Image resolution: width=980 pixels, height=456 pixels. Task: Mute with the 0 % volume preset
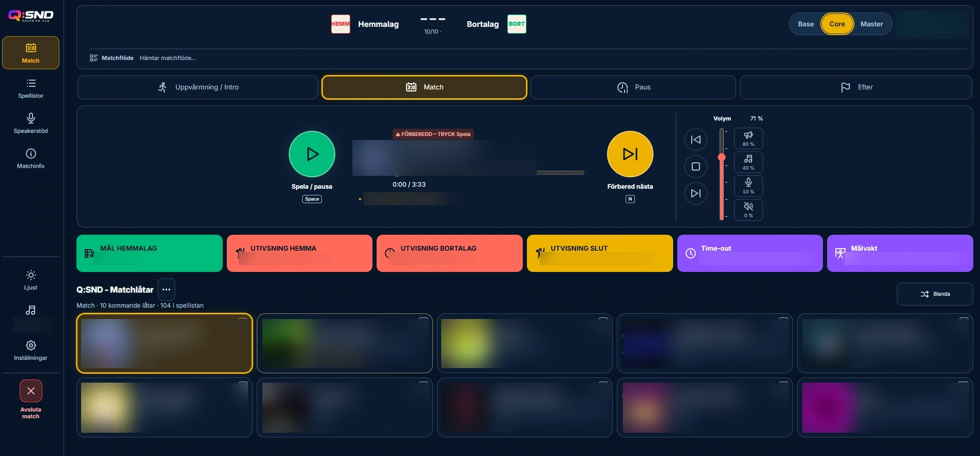click(748, 210)
